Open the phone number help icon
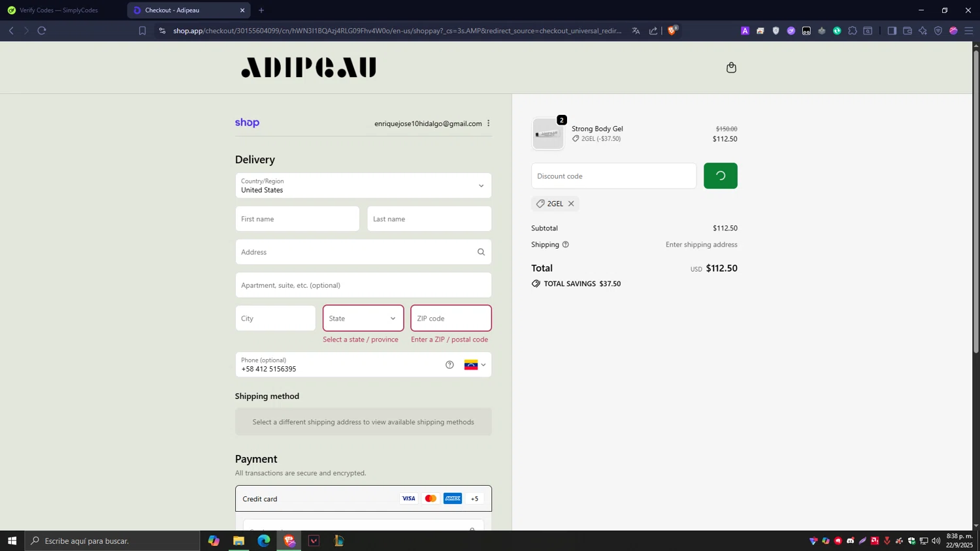The image size is (980, 551). tap(449, 365)
